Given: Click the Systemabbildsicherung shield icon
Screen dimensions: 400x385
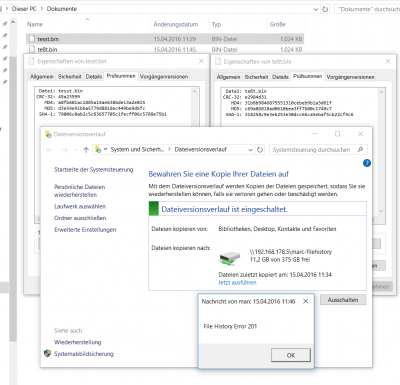Looking at the screenshot, I should pos(47,353).
